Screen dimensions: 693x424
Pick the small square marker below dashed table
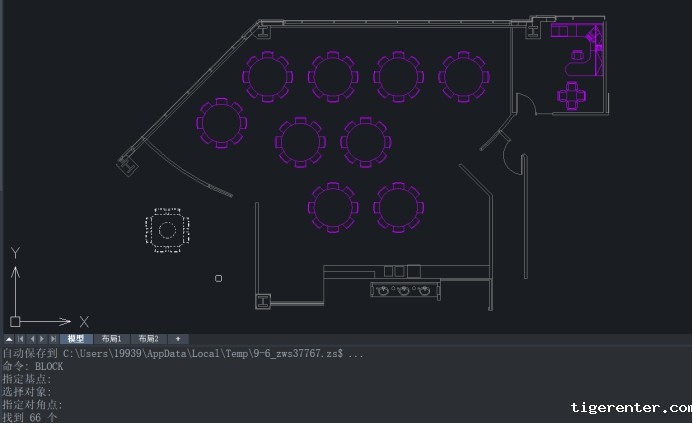coord(219,278)
